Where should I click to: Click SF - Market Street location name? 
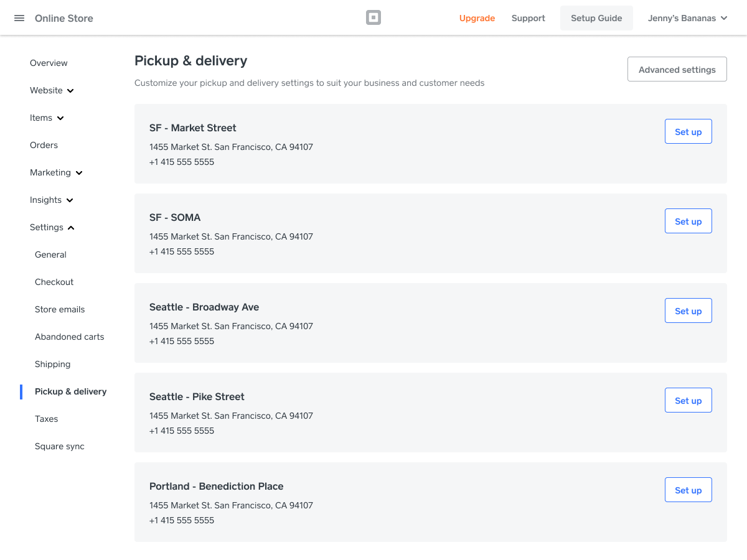point(193,128)
